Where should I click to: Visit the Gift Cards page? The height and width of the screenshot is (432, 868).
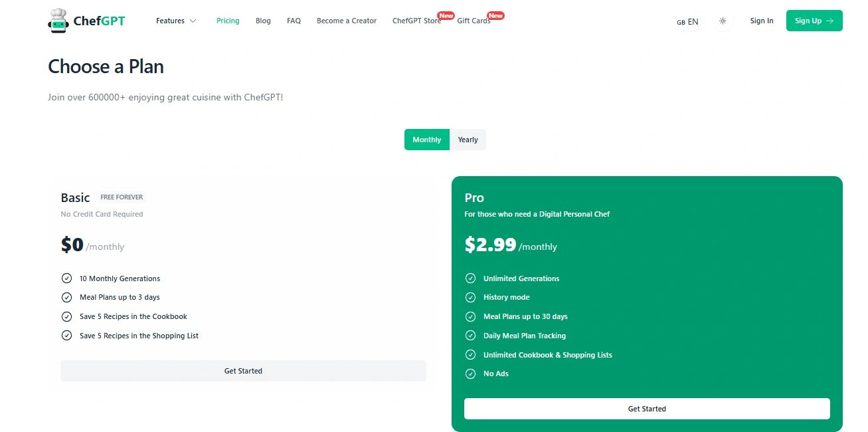coord(474,21)
